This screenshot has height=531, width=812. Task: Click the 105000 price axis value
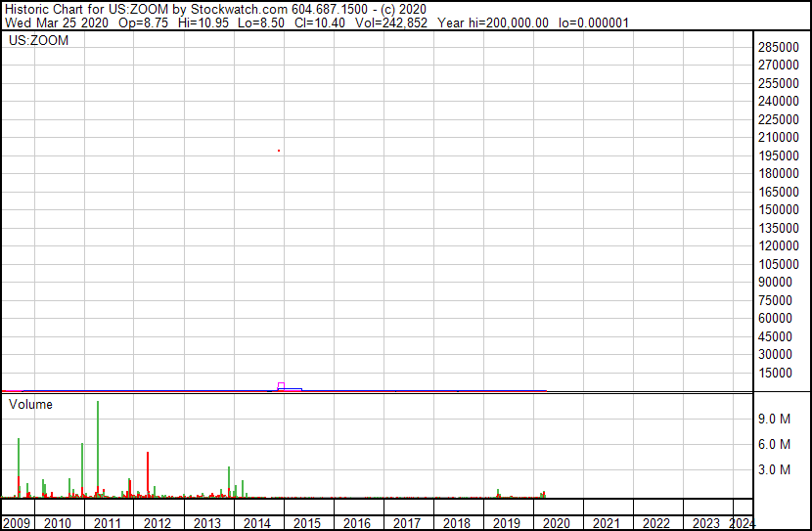coord(779,264)
